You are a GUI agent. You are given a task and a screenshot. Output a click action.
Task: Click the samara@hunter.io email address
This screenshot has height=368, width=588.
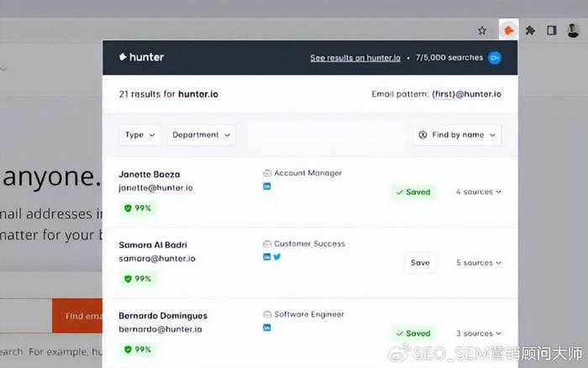[x=157, y=259]
